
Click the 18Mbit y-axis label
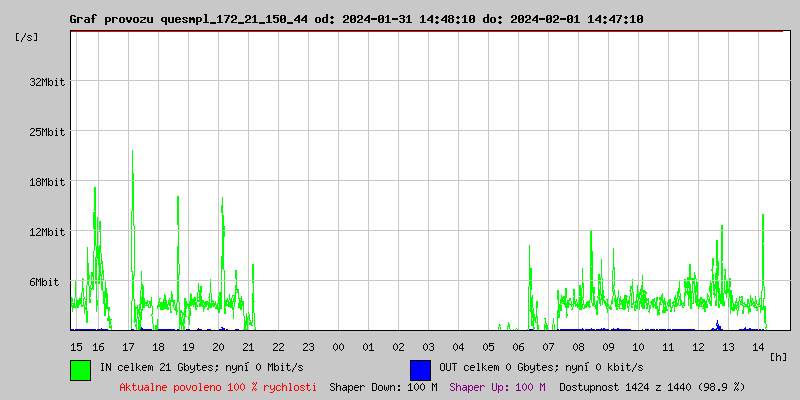click(47, 182)
